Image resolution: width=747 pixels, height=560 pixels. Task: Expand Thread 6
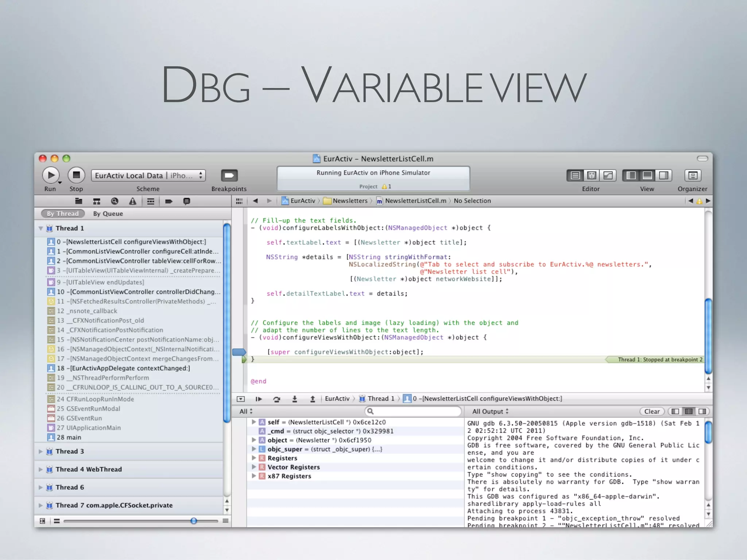click(40, 487)
